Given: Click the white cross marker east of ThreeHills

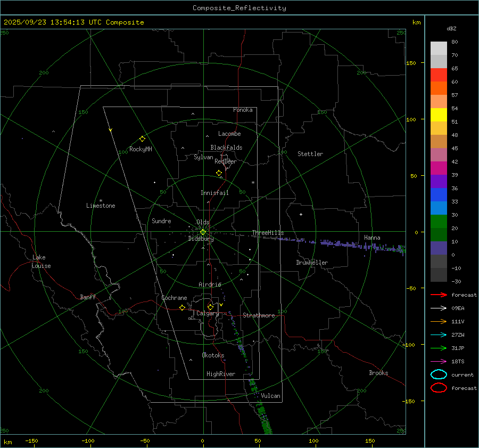Looking at the screenshot, I should (x=301, y=214).
